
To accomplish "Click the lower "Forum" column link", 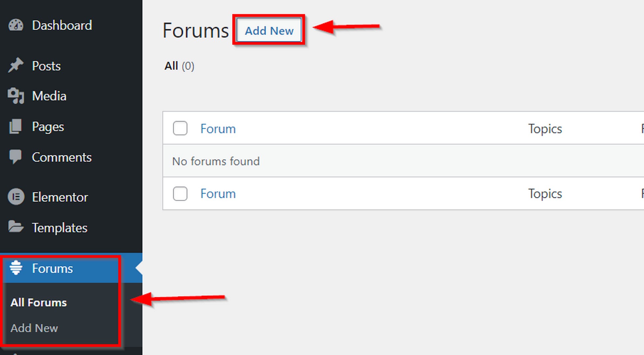I will tap(218, 194).
